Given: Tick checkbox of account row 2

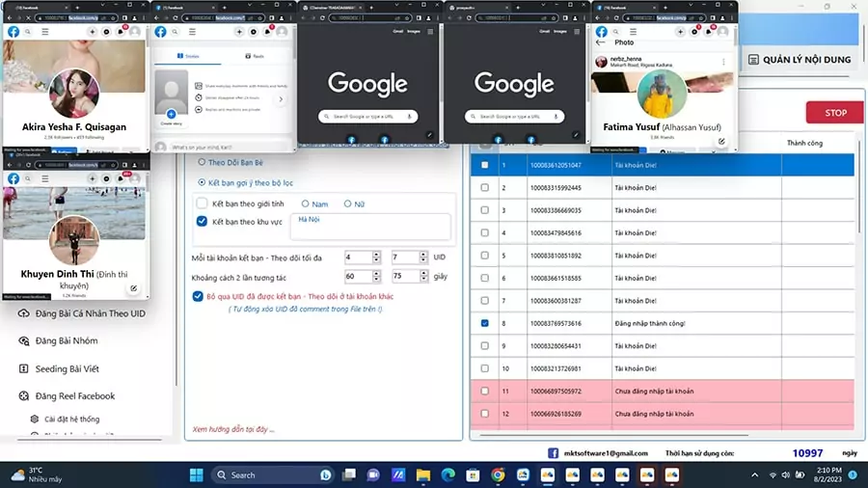Looking at the screenshot, I should point(485,187).
